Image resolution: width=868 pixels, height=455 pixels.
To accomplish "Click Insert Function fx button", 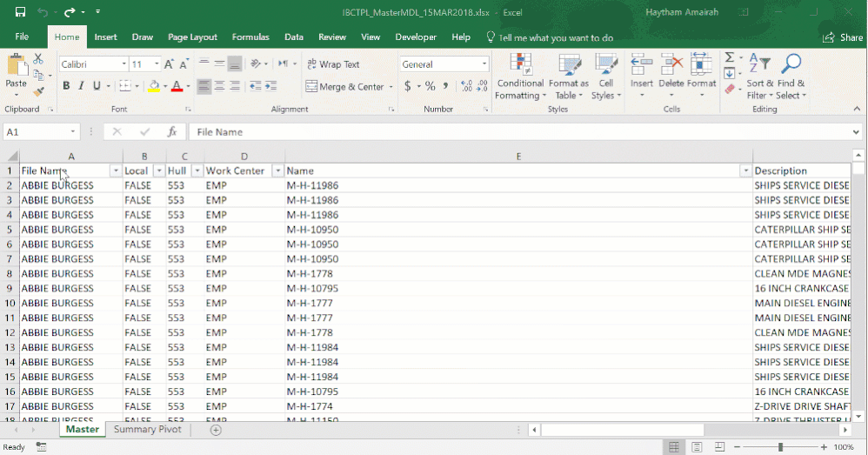I will click(x=172, y=131).
